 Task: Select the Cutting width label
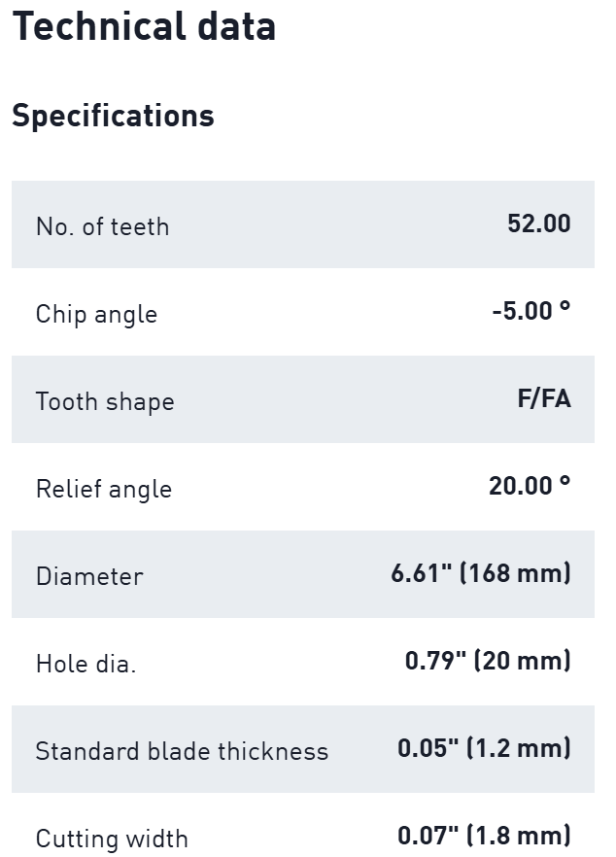point(112,839)
